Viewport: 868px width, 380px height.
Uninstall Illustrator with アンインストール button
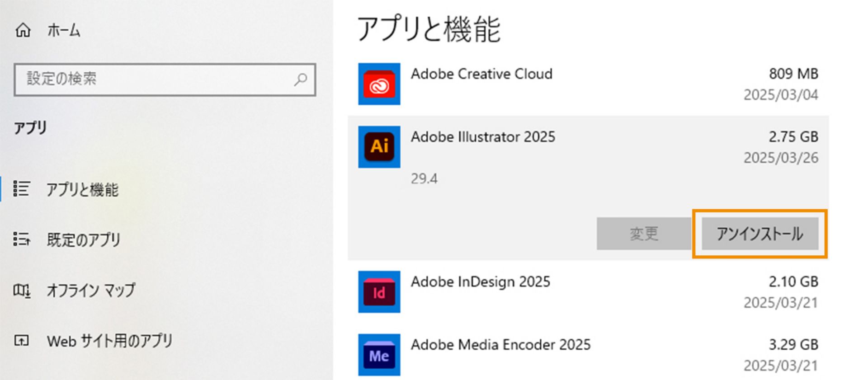pos(760,234)
